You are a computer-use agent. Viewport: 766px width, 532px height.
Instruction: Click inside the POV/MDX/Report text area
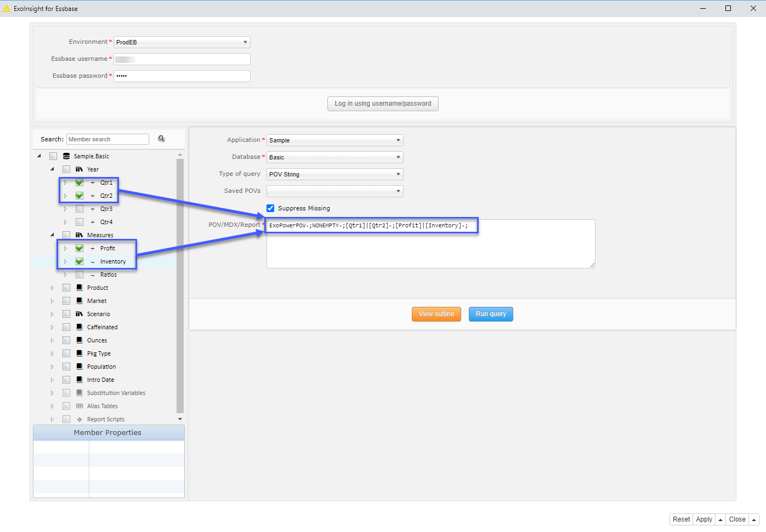[x=431, y=244]
